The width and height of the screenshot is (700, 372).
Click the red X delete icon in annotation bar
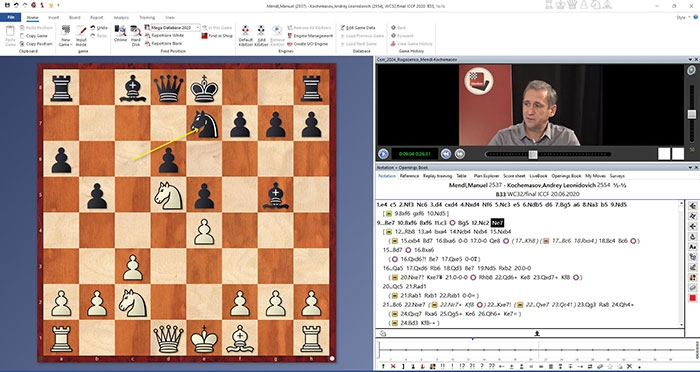click(x=393, y=367)
